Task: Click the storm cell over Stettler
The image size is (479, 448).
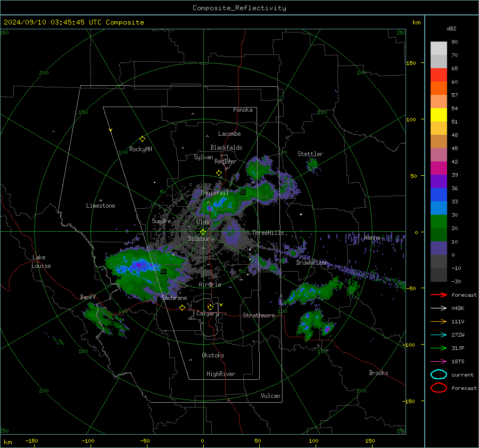Action: [312, 166]
